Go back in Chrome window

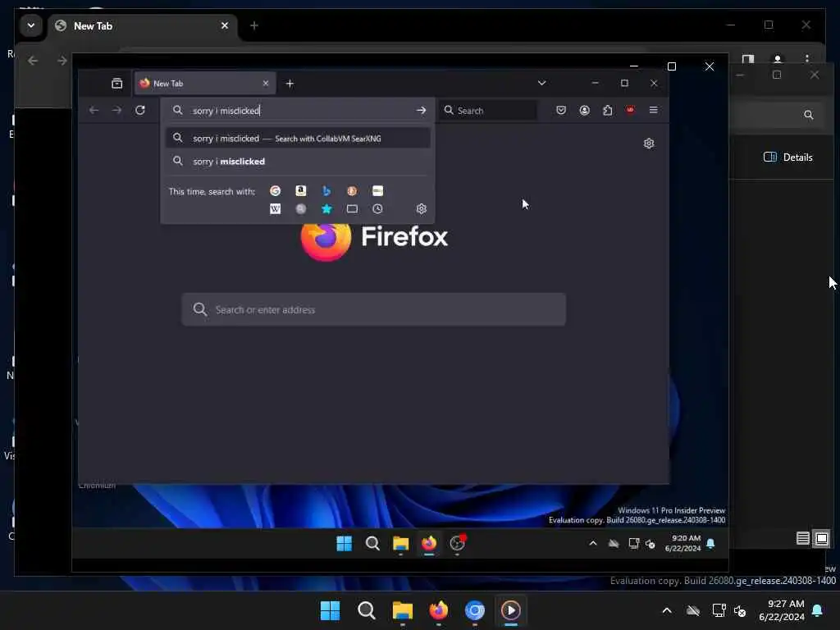(x=33, y=61)
